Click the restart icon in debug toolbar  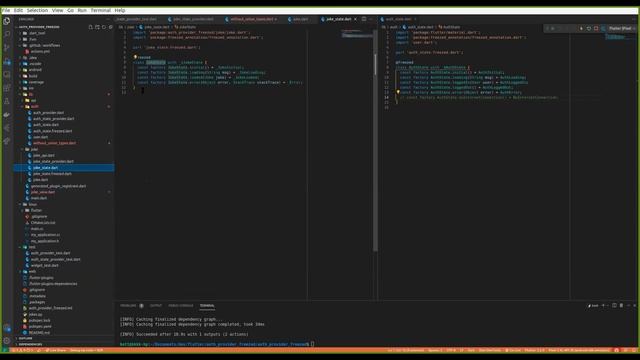(x=589, y=29)
